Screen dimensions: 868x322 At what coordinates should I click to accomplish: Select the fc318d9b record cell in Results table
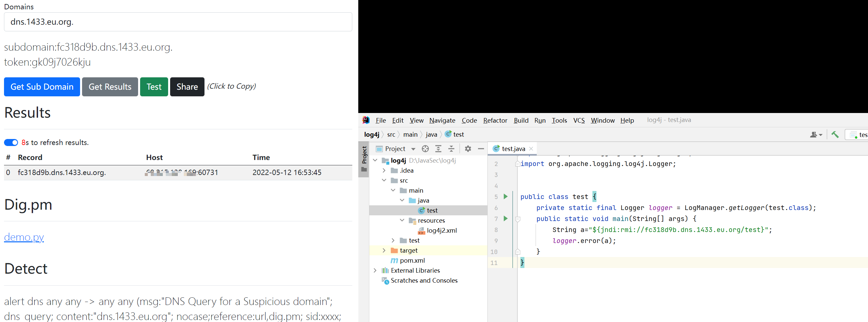62,172
